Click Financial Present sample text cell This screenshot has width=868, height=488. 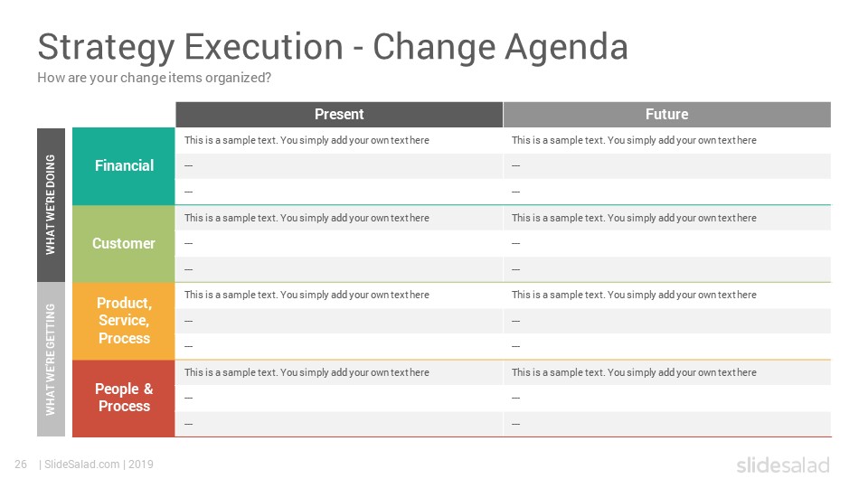pos(339,141)
